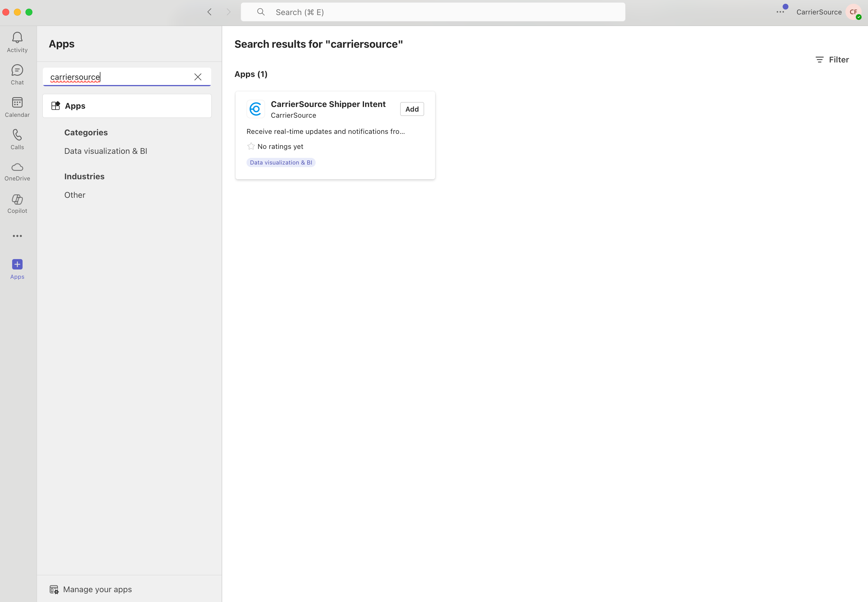Click the CarrierSource publisher name on card
868x602 pixels.
293,115
